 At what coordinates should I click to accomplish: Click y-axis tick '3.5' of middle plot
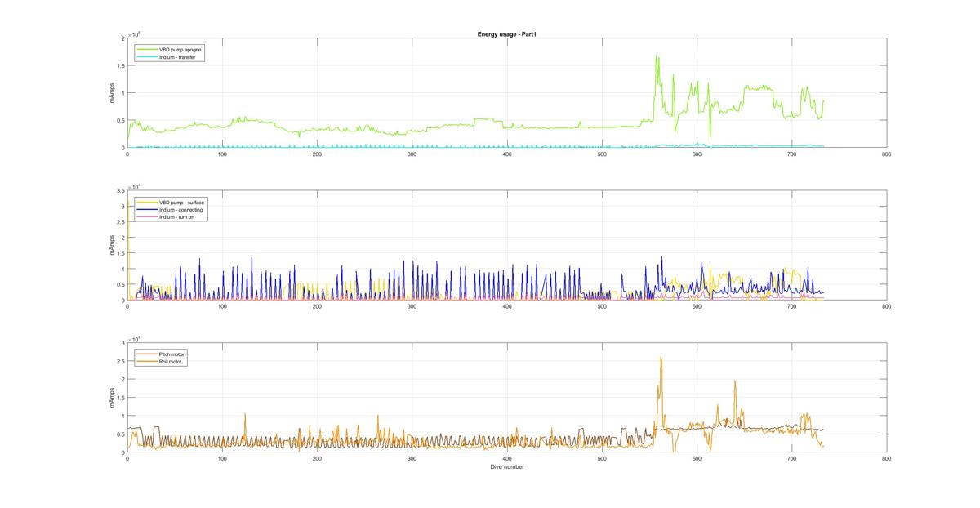[120, 190]
